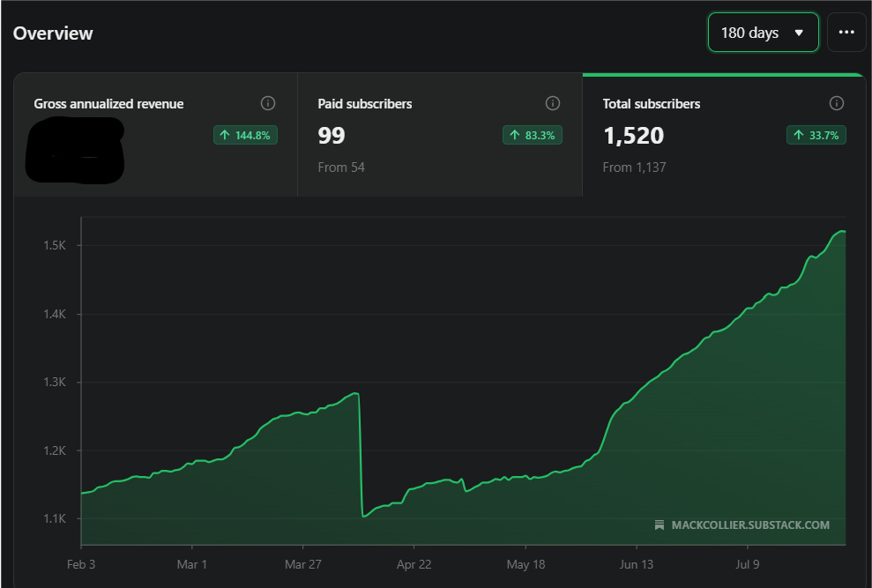Click the Jun 13 x-axis date label

637,564
